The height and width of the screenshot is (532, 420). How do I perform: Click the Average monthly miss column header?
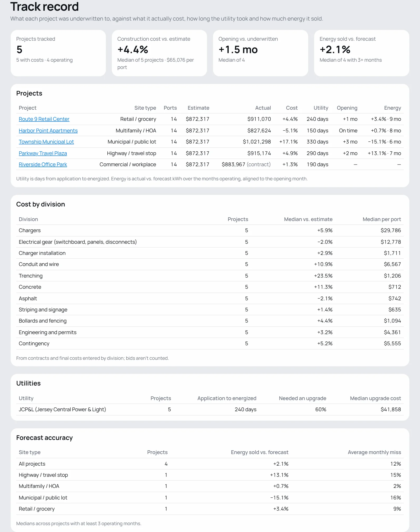pos(374,453)
